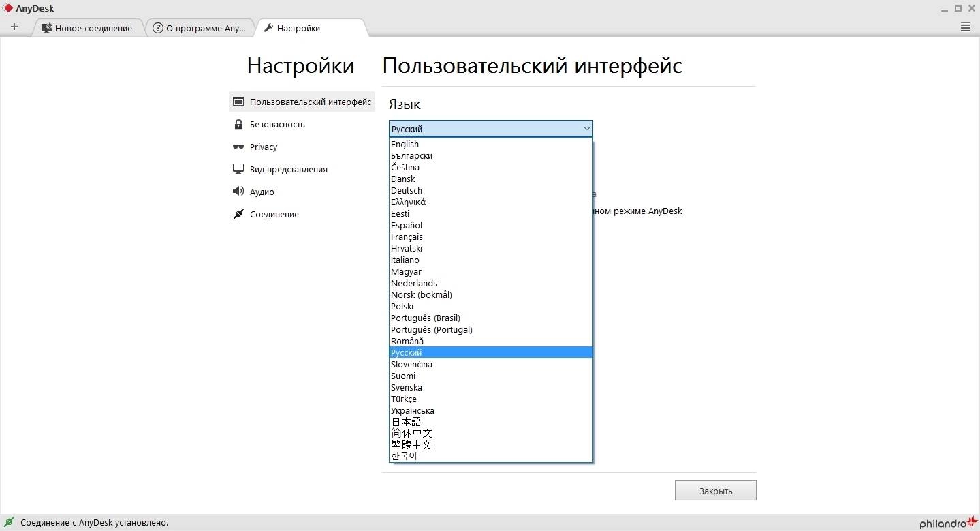Choose 繁體中文 from language list

coord(491,445)
